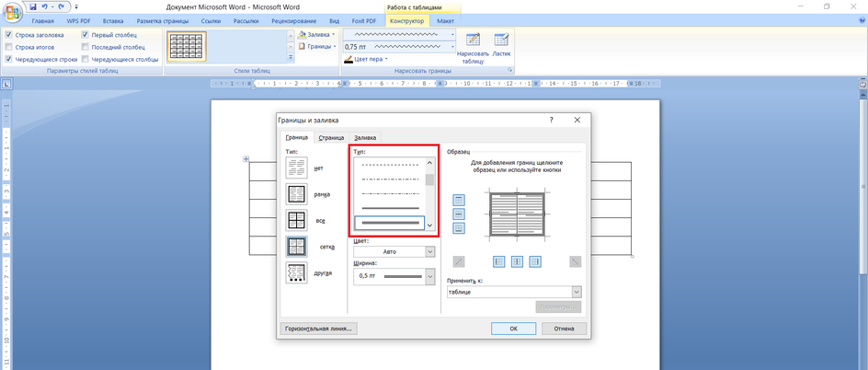This screenshot has width=868, height=370.
Task: Click the diagonal down border button
Action: (576, 261)
